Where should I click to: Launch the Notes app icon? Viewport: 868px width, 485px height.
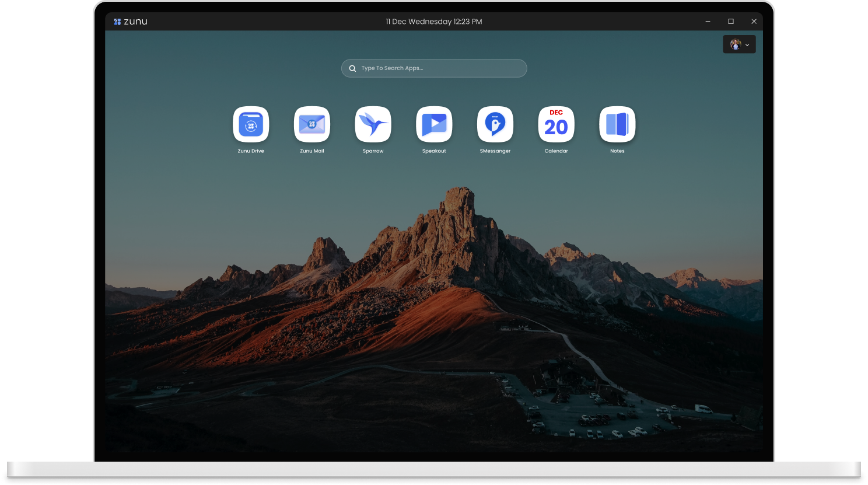coord(617,124)
